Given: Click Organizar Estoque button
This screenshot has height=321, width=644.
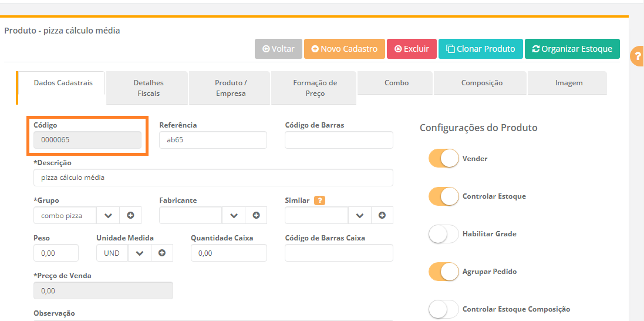Looking at the screenshot, I should pyautogui.click(x=572, y=49).
